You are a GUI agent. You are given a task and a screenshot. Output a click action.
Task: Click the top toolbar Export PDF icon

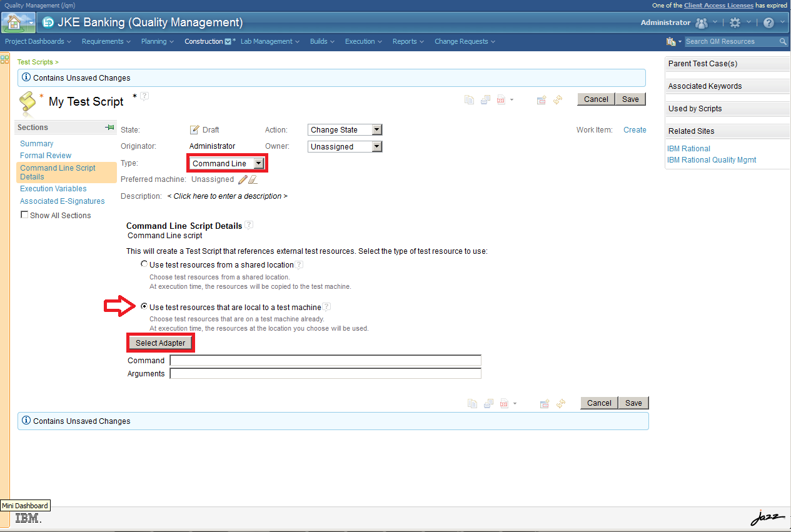[501, 99]
